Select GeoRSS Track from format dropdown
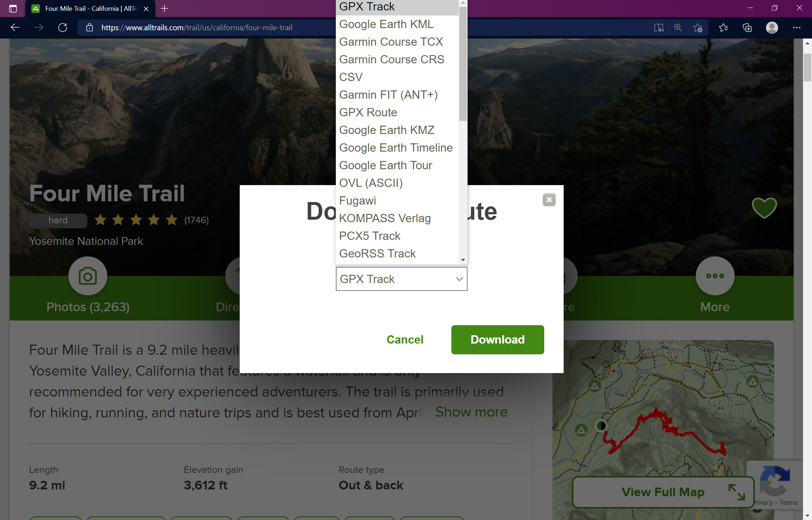 coord(378,254)
